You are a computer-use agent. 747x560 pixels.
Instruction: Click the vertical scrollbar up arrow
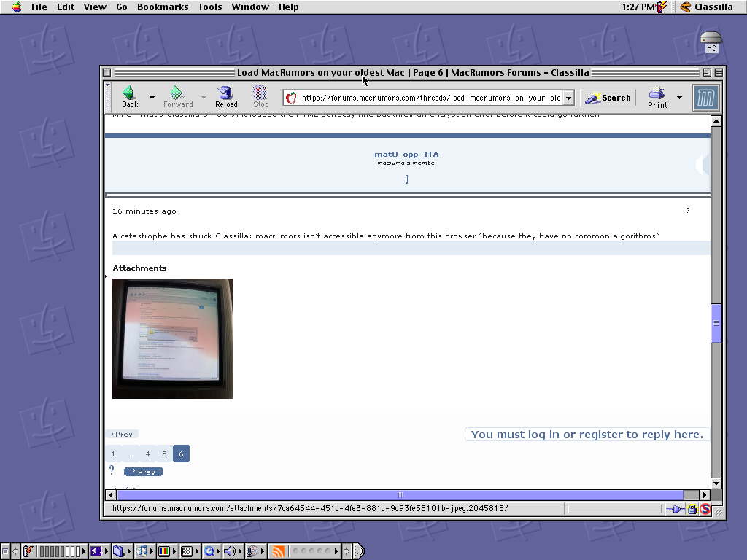[x=716, y=121]
